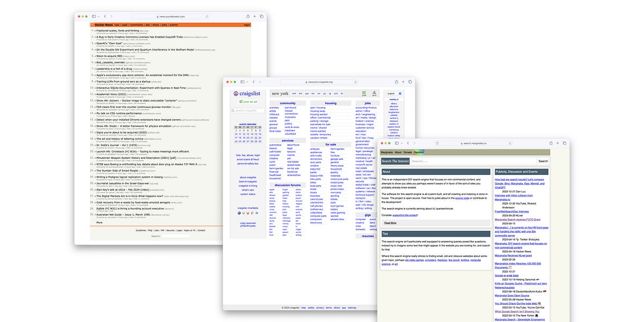Click craigslist peace-sign logo
This screenshot has width=644, height=322.
click(x=236, y=93)
